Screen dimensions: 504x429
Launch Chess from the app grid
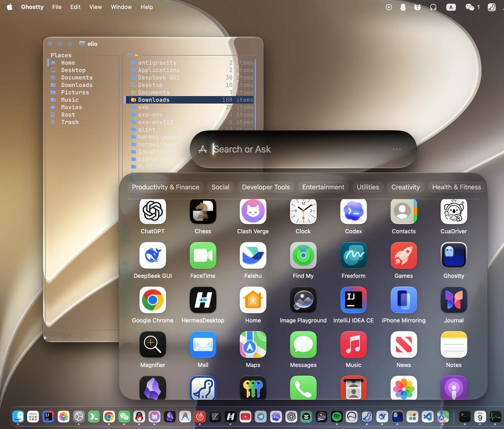point(203,211)
